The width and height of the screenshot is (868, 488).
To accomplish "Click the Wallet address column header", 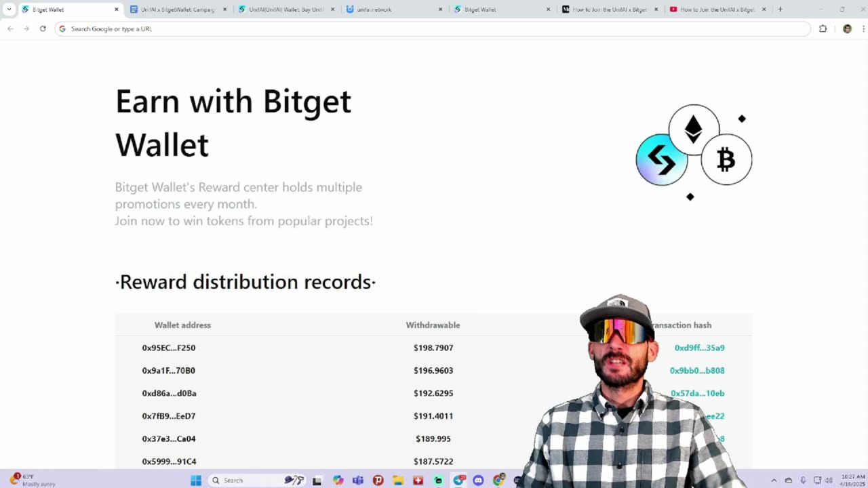I will (182, 325).
